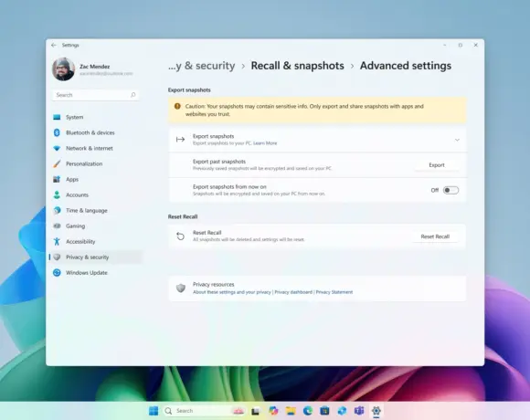Open the Privacy dashboard link
The width and height of the screenshot is (530, 420).
click(293, 292)
